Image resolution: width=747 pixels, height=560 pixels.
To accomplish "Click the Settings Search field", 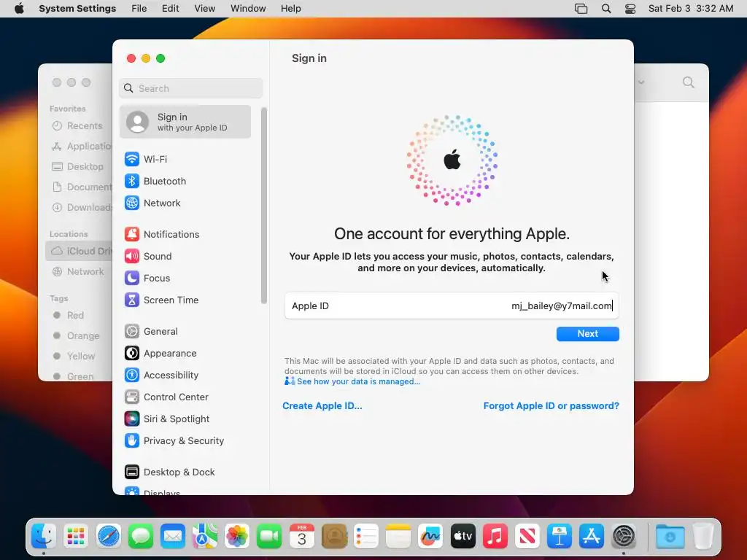I will click(x=190, y=88).
